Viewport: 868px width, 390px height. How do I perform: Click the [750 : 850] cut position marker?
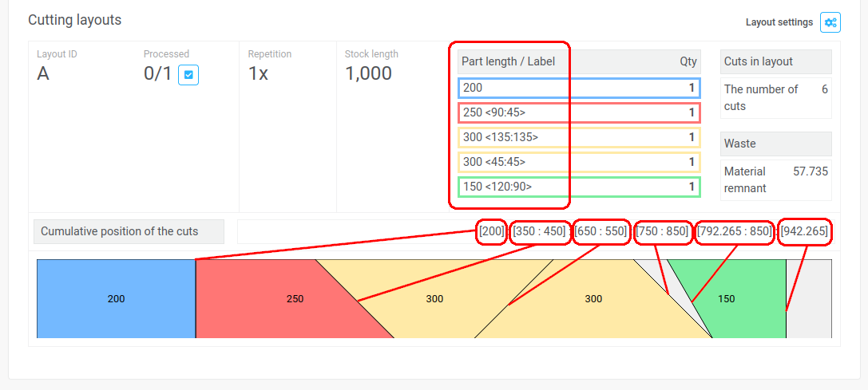pos(662,231)
